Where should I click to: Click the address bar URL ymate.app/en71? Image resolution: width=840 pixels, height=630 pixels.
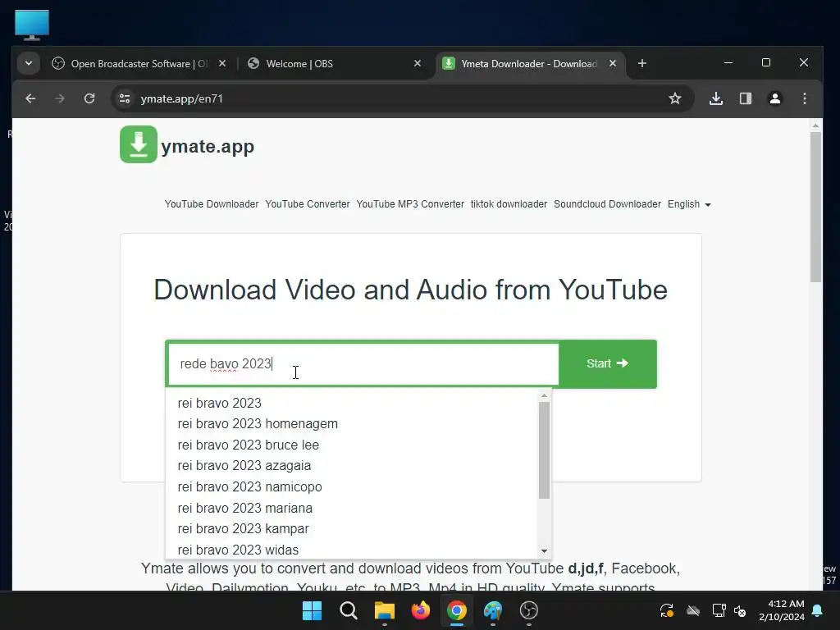pos(181,98)
